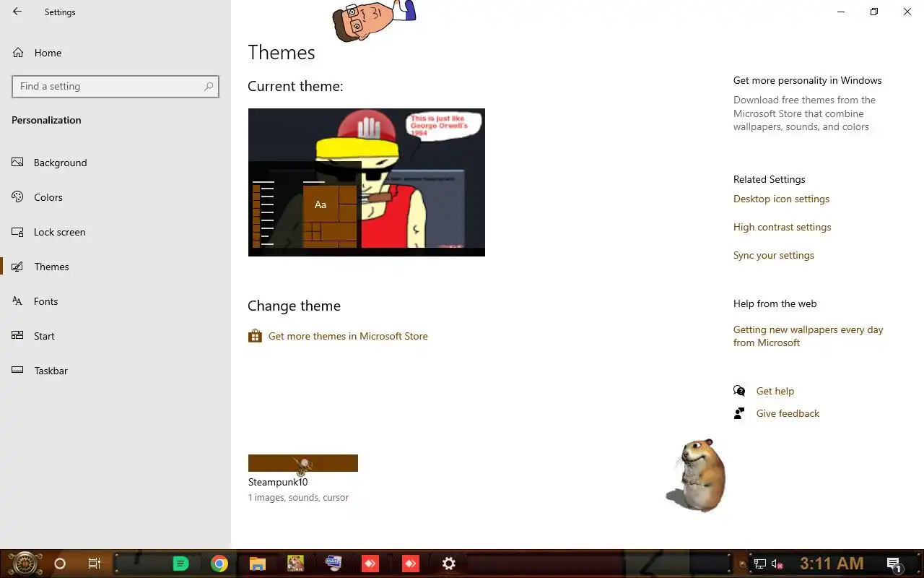Image resolution: width=924 pixels, height=578 pixels.
Task: Go back using the Settings back arrow
Action: [x=17, y=12]
